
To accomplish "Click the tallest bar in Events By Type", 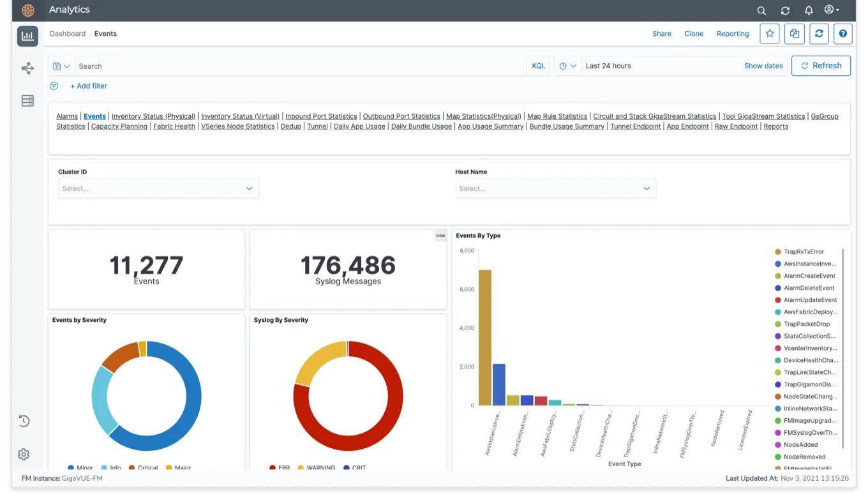I will coord(485,338).
